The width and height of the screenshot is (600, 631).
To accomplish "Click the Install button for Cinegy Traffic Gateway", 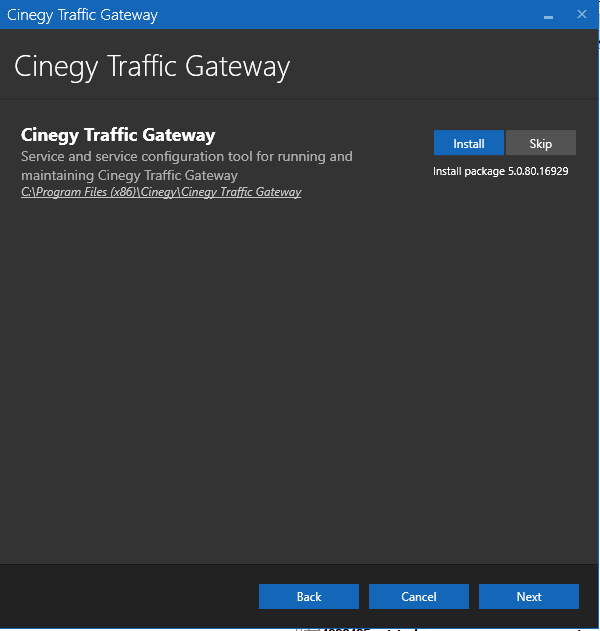I will (x=468, y=143).
